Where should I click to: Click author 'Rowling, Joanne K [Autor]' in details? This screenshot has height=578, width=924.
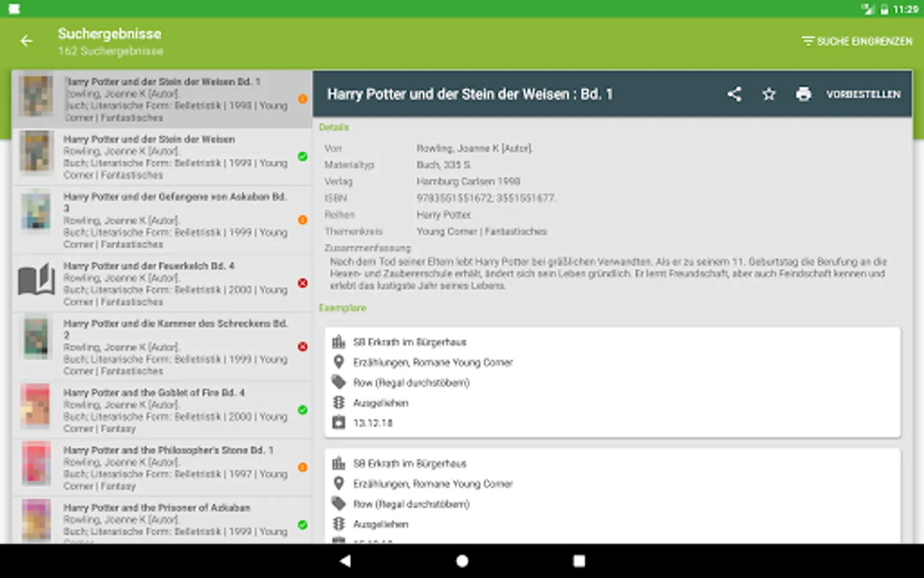(x=474, y=148)
